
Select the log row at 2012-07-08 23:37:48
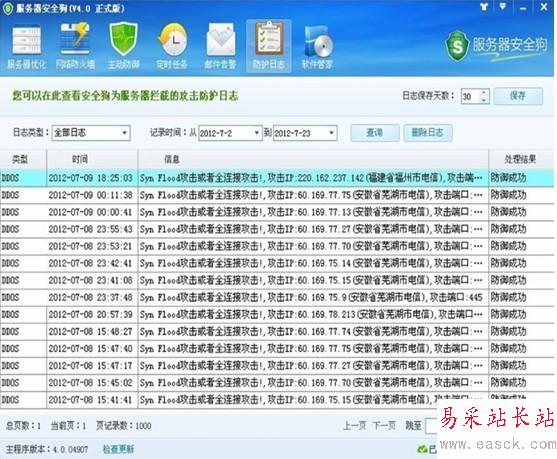coord(277,297)
